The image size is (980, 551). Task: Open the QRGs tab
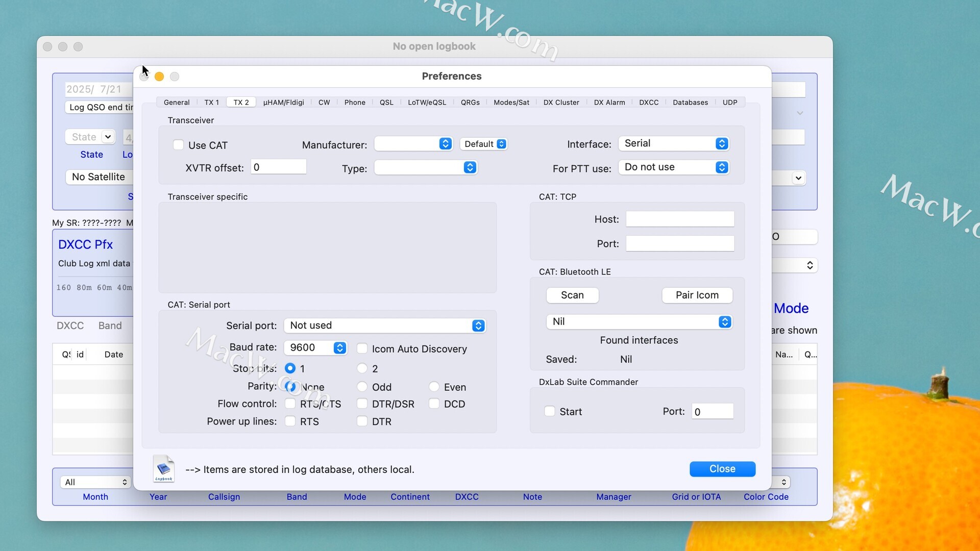point(470,103)
